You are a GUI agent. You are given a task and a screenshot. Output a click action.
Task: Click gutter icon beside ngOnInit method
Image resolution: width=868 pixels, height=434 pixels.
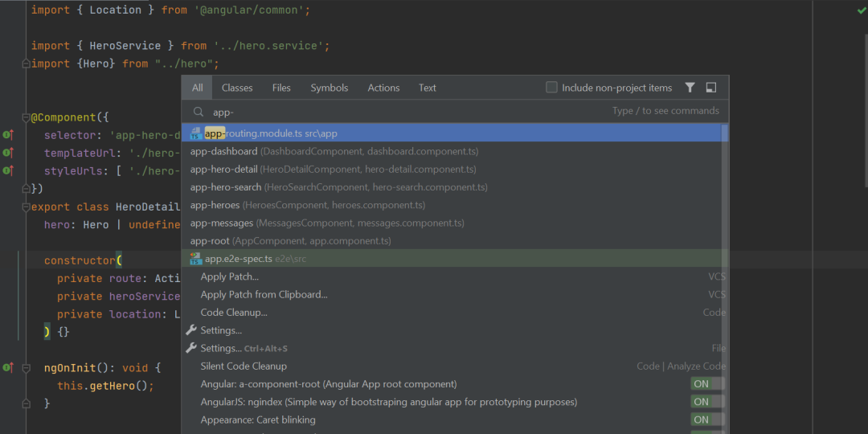point(8,367)
